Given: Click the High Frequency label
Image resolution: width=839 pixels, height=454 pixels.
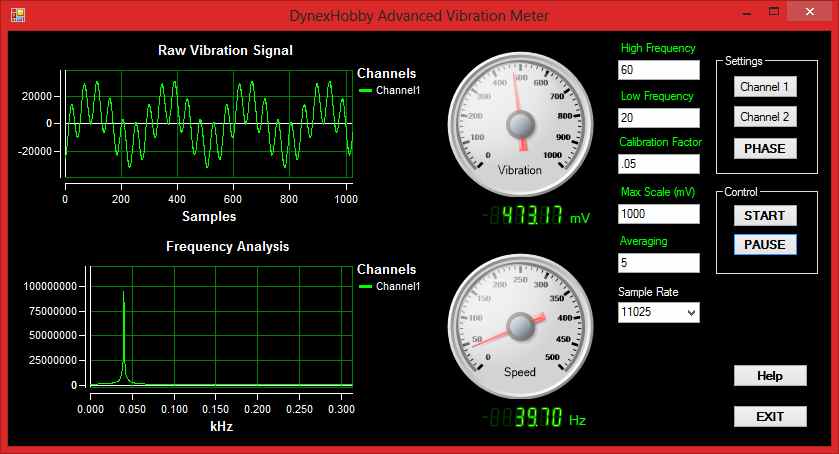Looking at the screenshot, I should tap(658, 48).
